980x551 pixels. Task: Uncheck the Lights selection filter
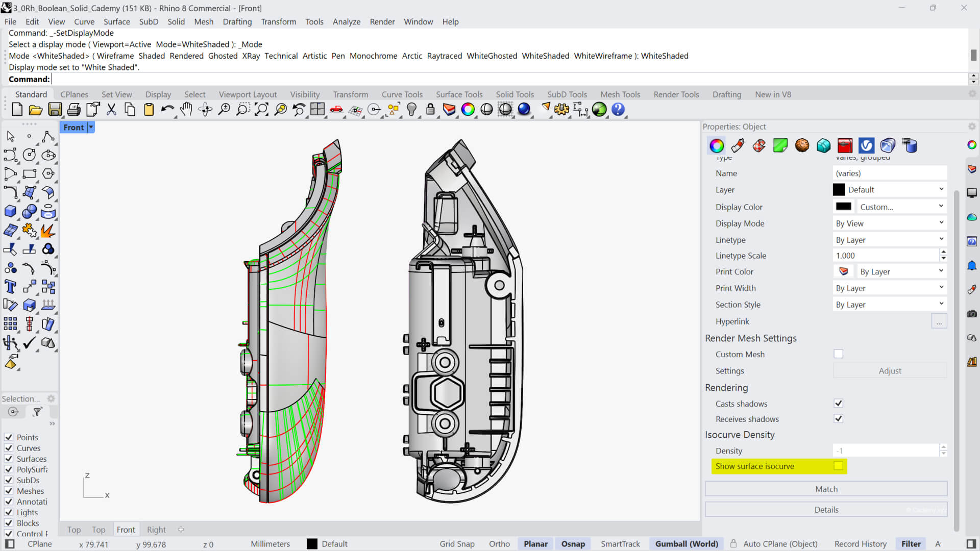9,512
